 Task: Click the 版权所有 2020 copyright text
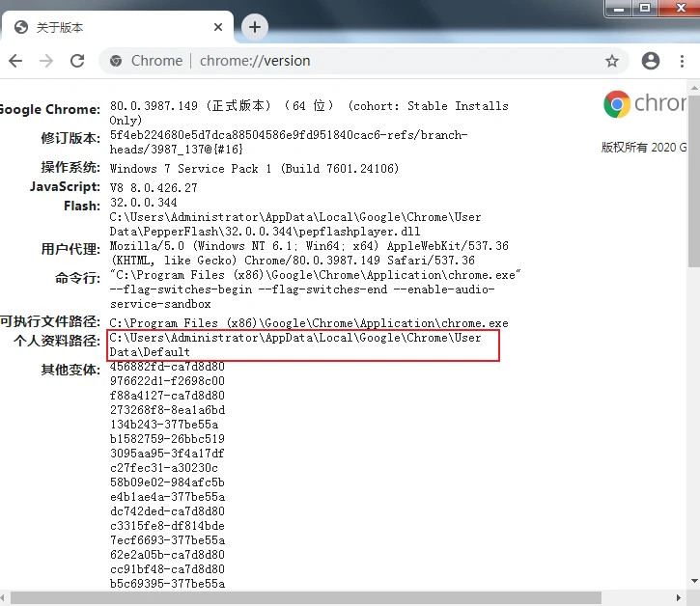point(644,148)
